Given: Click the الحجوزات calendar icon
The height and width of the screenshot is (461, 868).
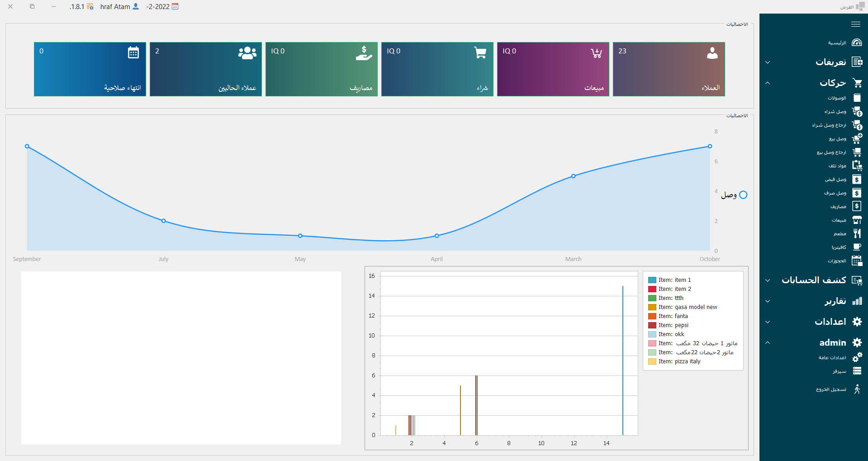Looking at the screenshot, I should [857, 261].
